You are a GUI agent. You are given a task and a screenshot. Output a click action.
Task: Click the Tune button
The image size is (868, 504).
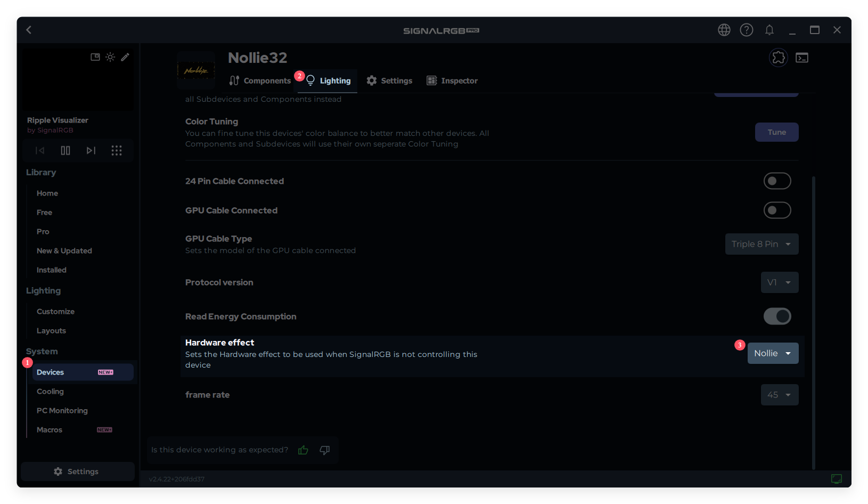pyautogui.click(x=777, y=132)
